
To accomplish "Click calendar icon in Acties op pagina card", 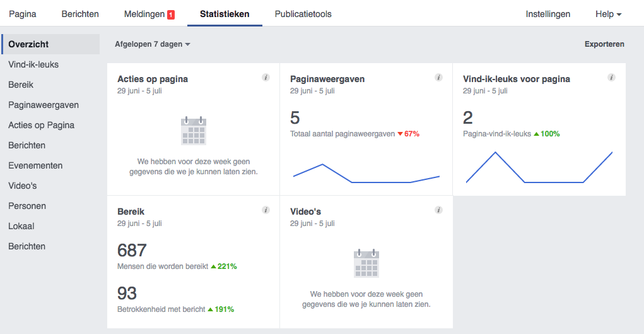I will pos(194,131).
